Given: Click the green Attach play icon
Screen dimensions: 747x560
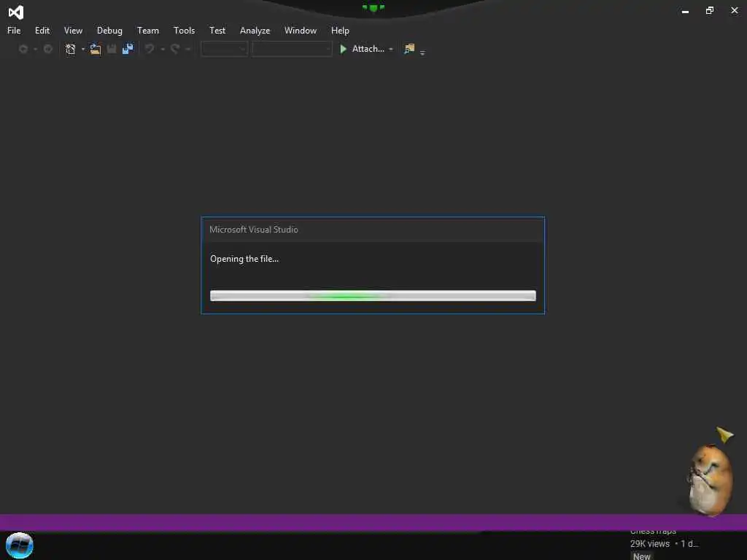Looking at the screenshot, I should (x=343, y=49).
